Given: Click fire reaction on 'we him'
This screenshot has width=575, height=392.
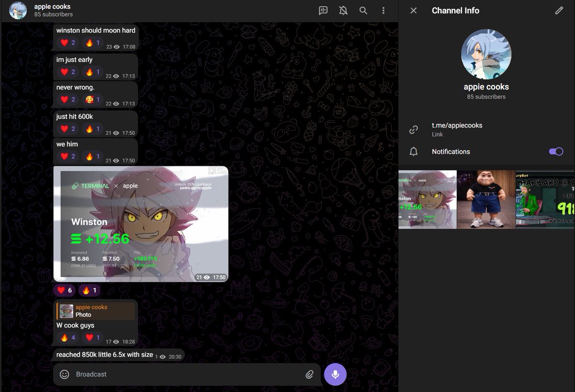Looking at the screenshot, I should (92, 156).
